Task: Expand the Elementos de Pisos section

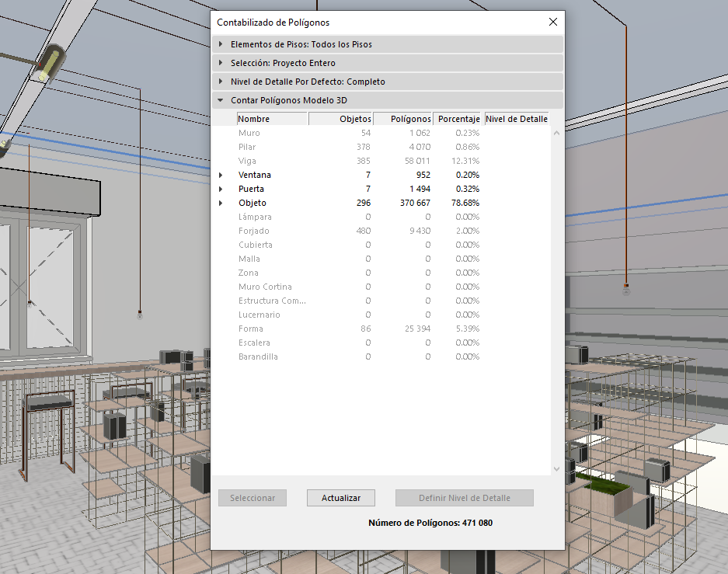Action: [221, 44]
